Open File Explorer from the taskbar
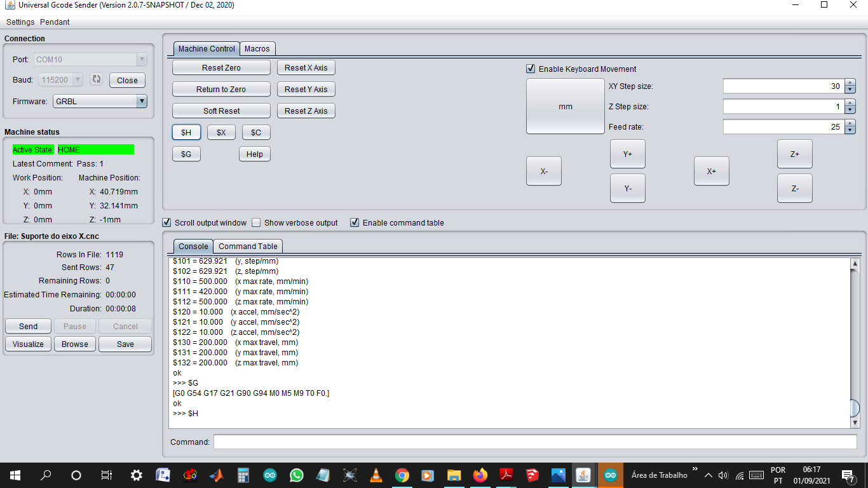 click(x=454, y=475)
